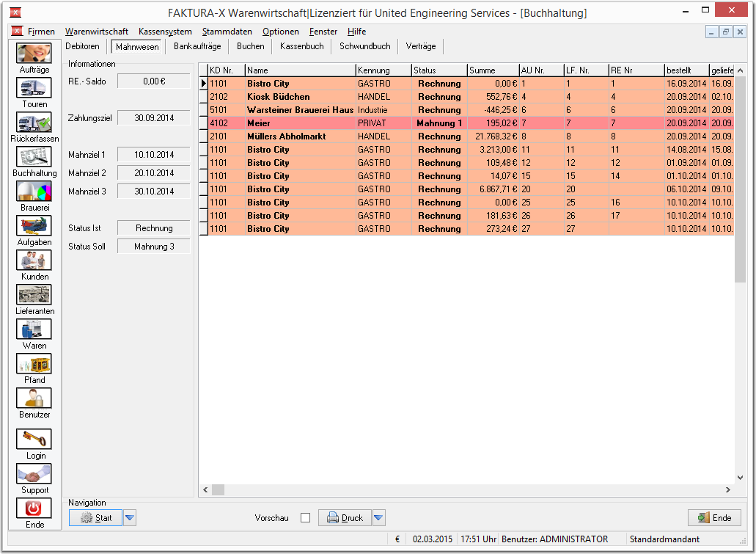The height and width of the screenshot is (554, 756).
Task: Click the 21.768,32 € sum cell
Action: [x=493, y=136]
